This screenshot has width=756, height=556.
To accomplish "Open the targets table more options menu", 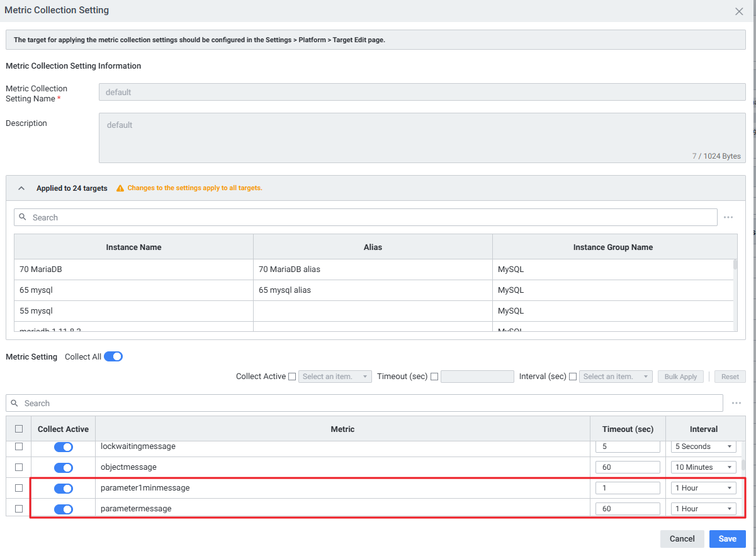I will tap(728, 217).
